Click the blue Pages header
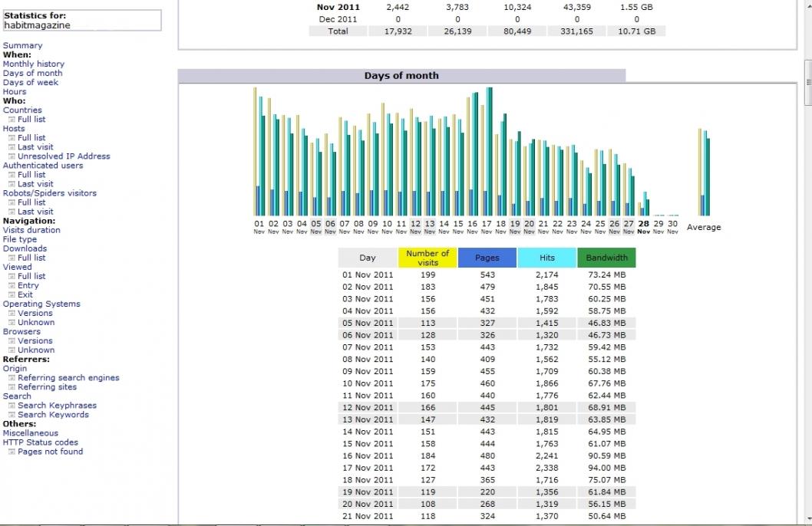 pos(487,258)
